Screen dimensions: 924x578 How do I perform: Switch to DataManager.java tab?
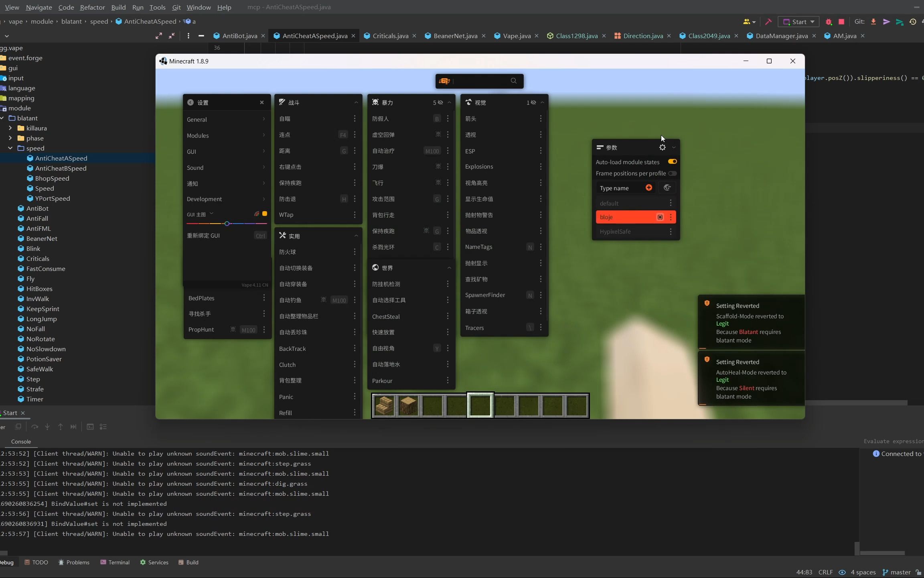click(781, 36)
